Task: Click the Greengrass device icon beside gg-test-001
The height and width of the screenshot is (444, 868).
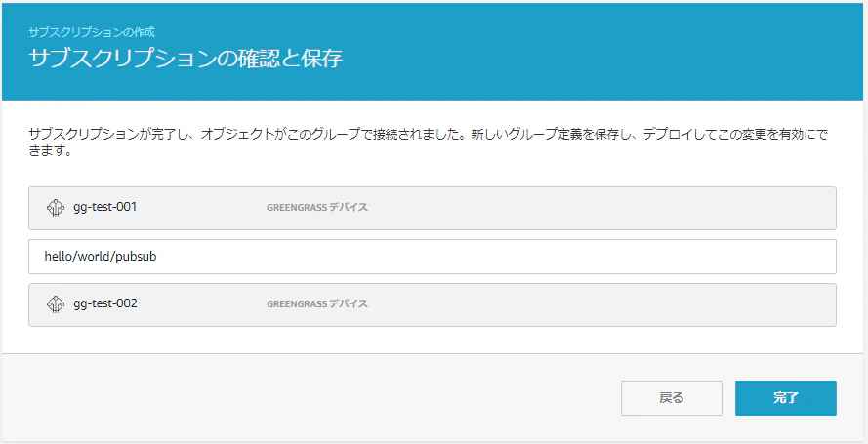Action: point(55,208)
